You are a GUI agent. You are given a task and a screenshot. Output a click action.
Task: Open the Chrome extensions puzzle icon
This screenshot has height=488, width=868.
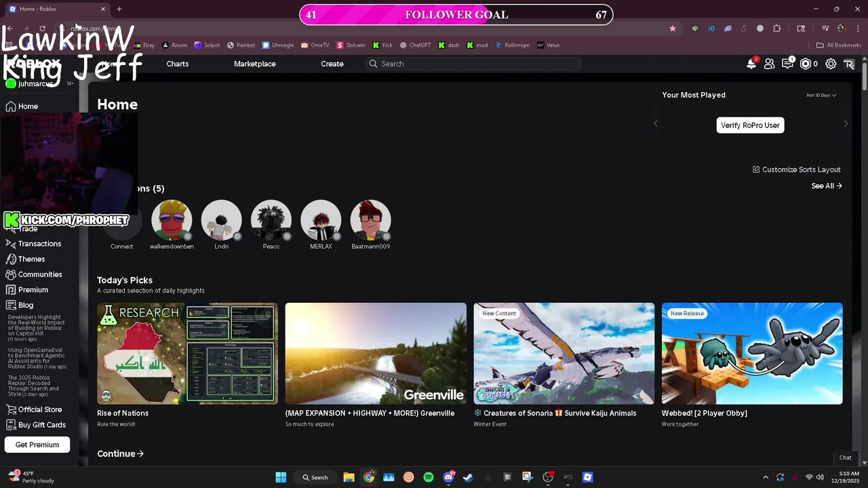[x=777, y=28]
